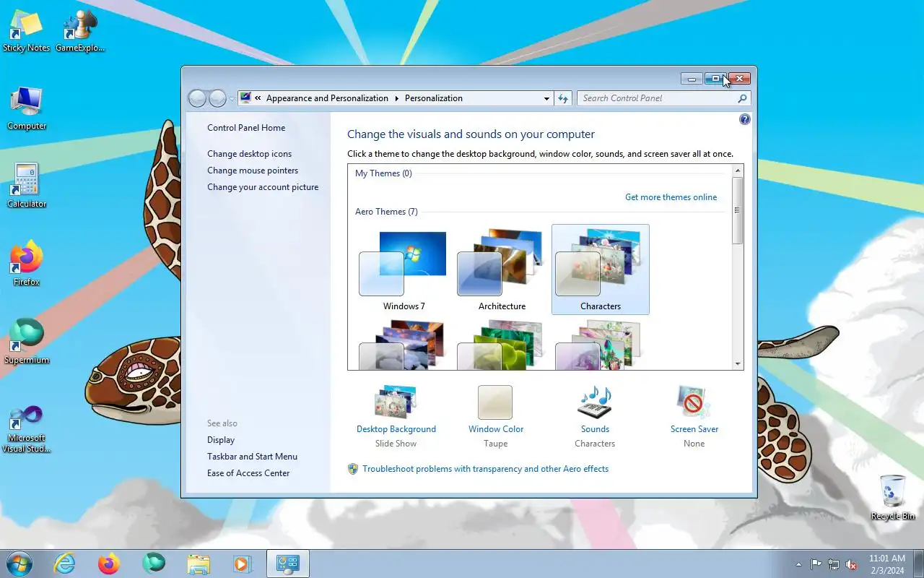Launch Firefox from desktop shortcut
This screenshot has width=924, height=578.
pos(27,264)
